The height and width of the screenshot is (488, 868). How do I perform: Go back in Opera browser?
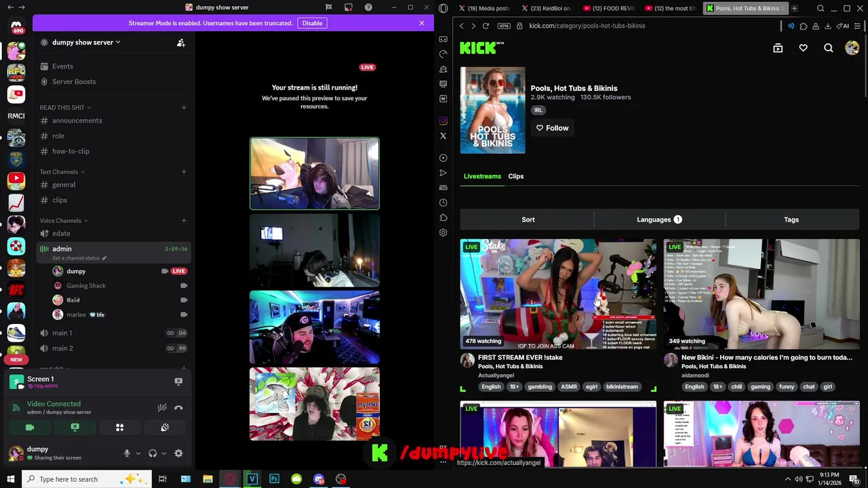[462, 26]
